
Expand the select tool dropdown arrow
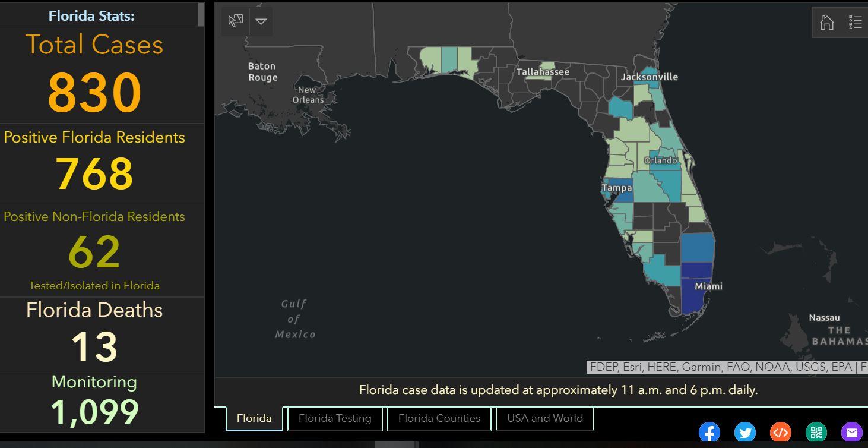(261, 21)
